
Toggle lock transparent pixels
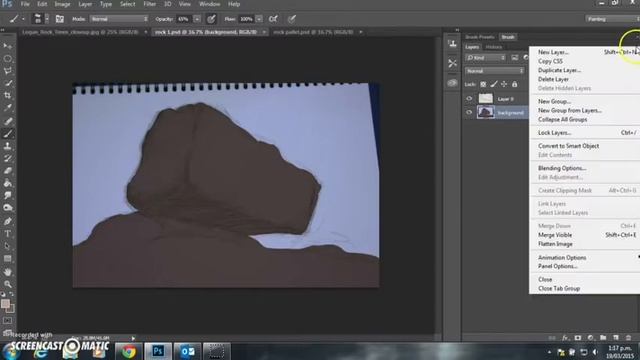tap(483, 84)
